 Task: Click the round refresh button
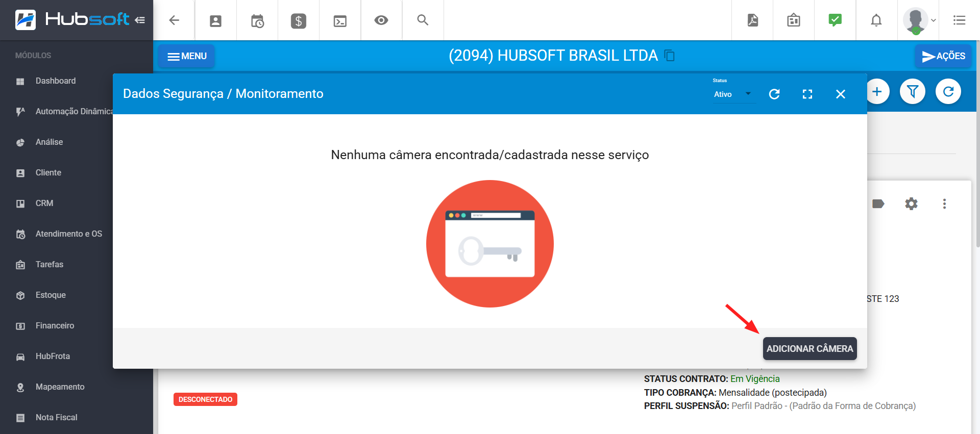(x=948, y=92)
